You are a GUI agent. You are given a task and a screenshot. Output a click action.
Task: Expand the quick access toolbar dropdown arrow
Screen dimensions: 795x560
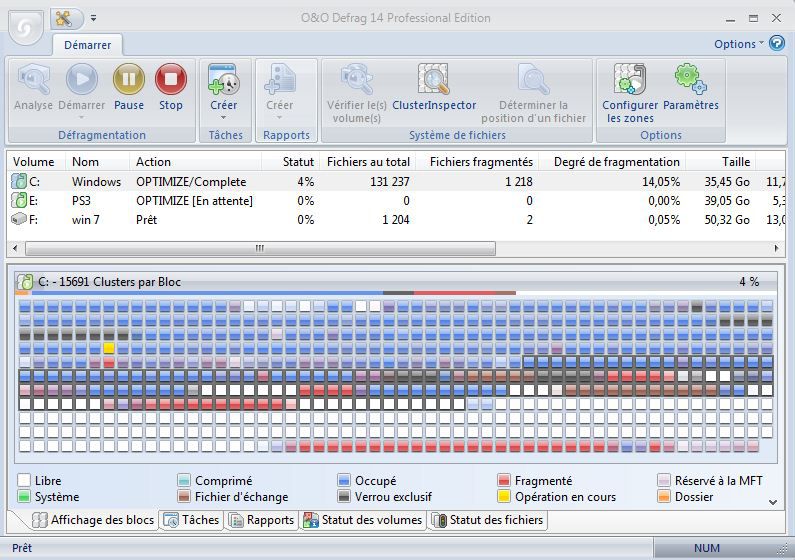[93, 18]
